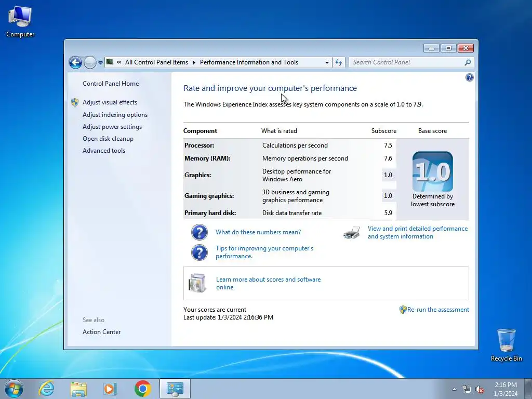
Task: Click the shield icon beside Adjust visual effects
Action: 75,102
